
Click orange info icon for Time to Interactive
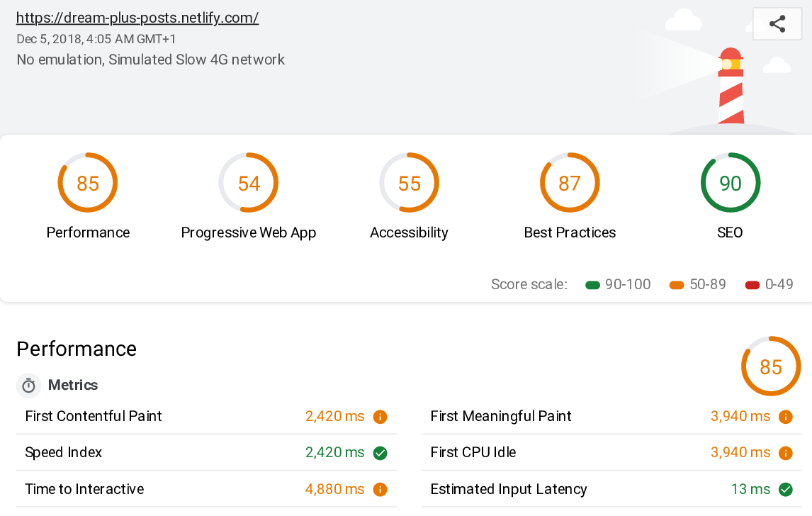click(x=380, y=490)
